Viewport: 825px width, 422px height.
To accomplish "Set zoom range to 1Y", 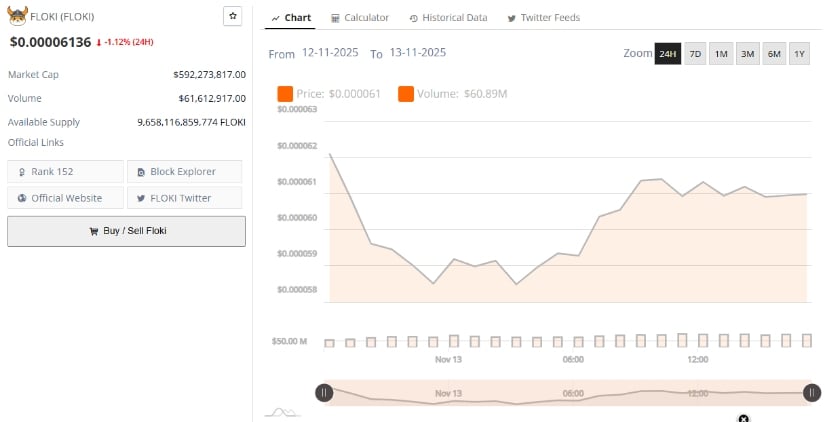I will pos(799,54).
